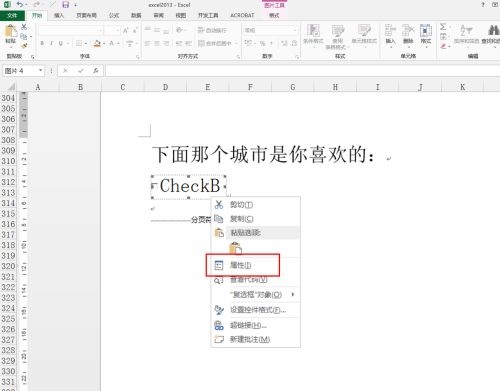This screenshot has height=391, width=500.
Task: Open the font name combo box
Action: click(71, 31)
